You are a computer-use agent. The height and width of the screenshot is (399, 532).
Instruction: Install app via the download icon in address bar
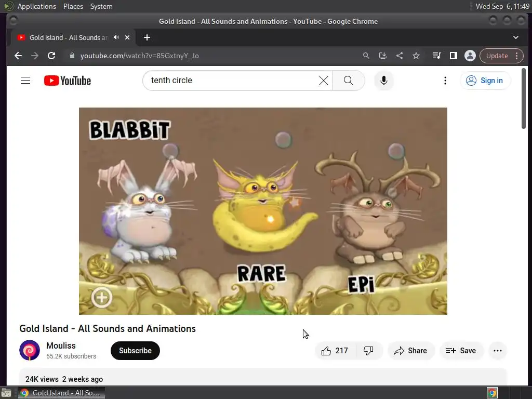pos(383,56)
